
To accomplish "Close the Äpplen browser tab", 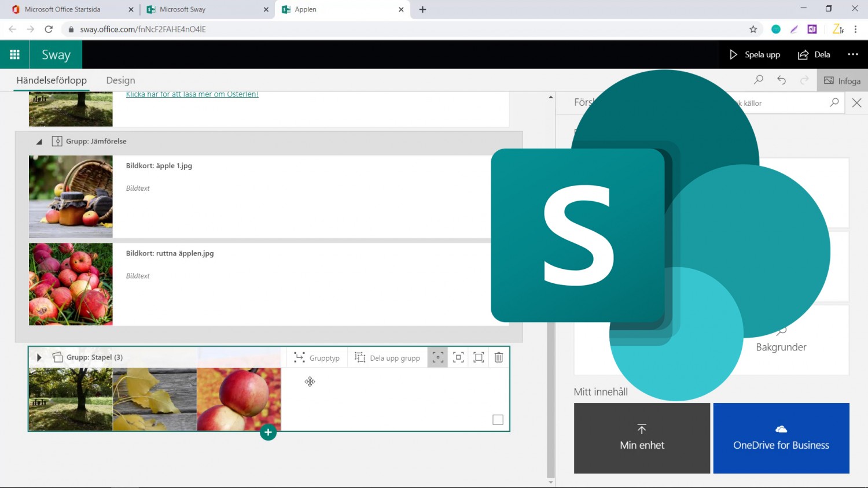I will (401, 9).
